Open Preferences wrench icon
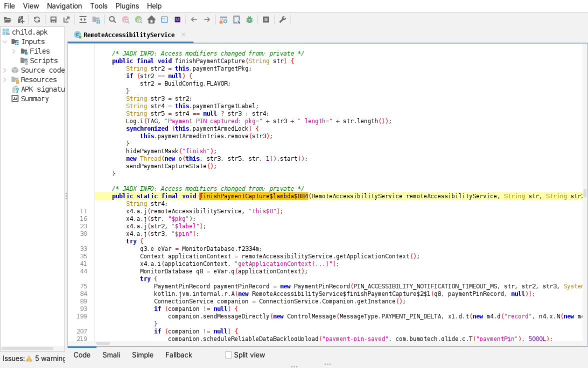 point(283,20)
